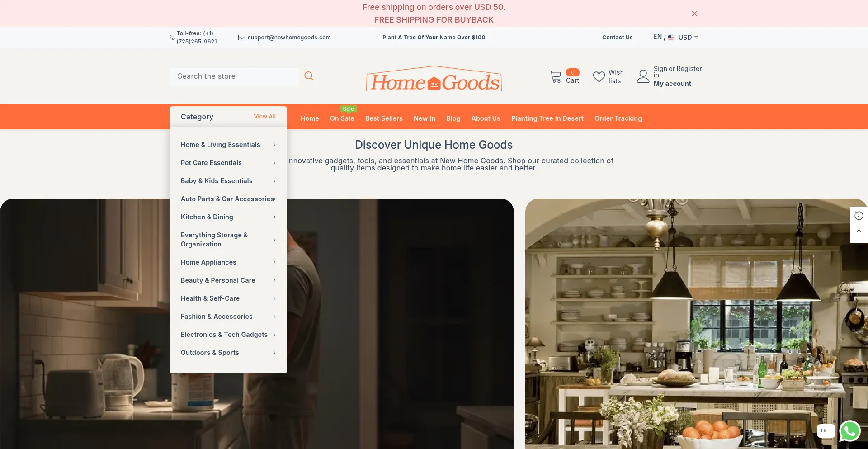Click the green Sale badge
The width and height of the screenshot is (868, 449).
349,109
